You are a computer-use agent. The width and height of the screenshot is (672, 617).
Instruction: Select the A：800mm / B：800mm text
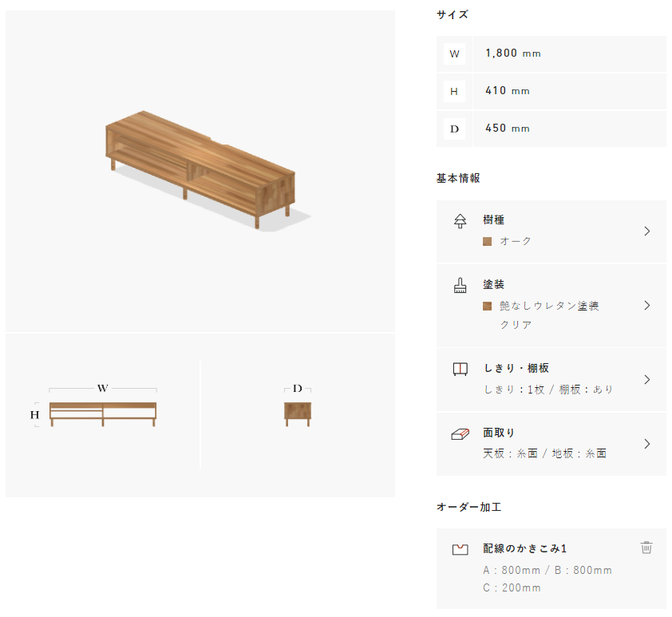(x=547, y=570)
